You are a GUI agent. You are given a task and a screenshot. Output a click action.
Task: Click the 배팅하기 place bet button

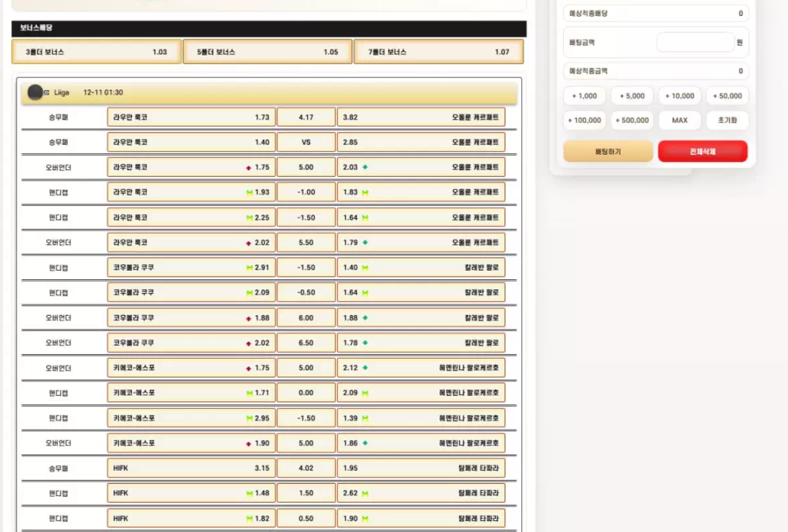(x=608, y=152)
